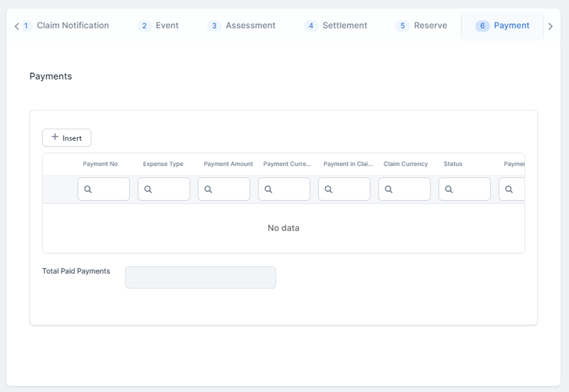
Task: Select the Payment tab
Action: [511, 26]
